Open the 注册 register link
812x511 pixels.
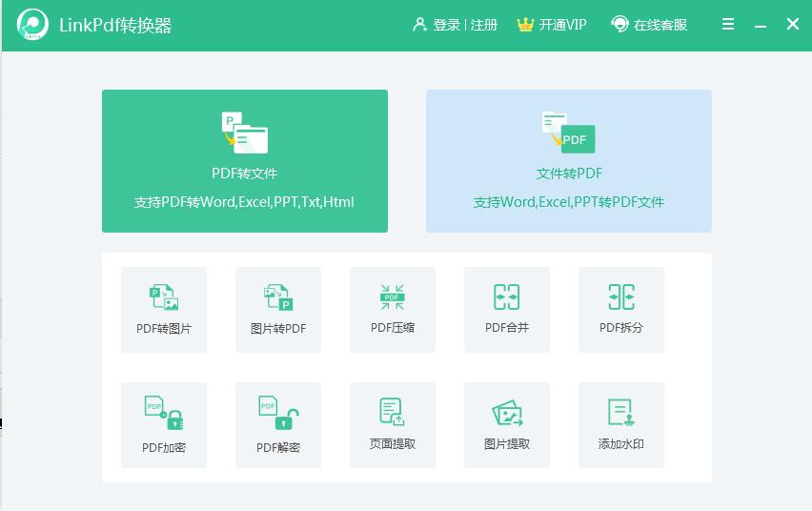(484, 25)
